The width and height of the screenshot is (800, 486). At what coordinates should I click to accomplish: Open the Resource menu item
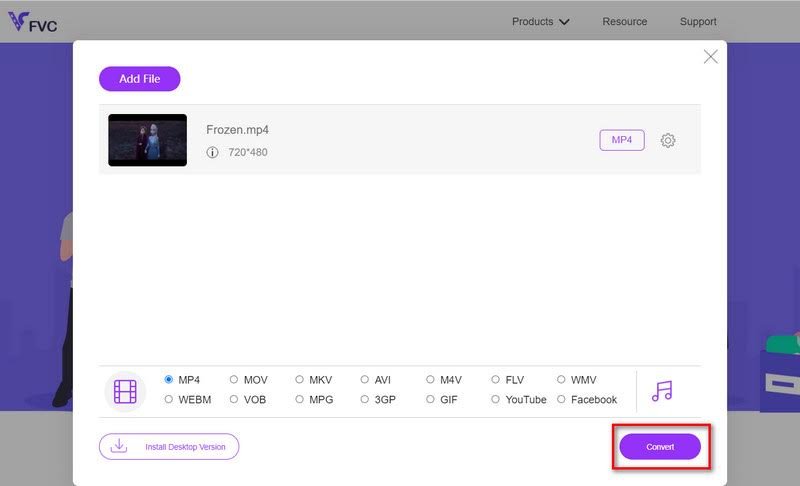point(624,21)
